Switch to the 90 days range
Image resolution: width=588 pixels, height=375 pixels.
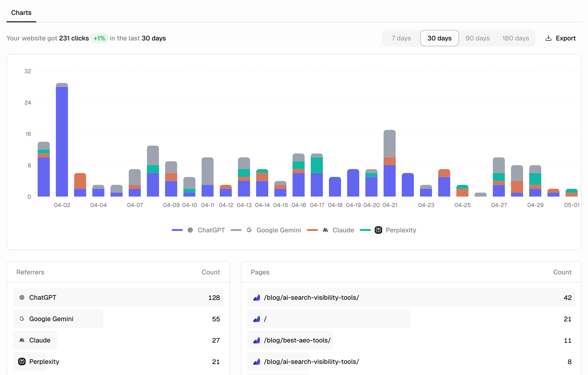[x=477, y=38]
